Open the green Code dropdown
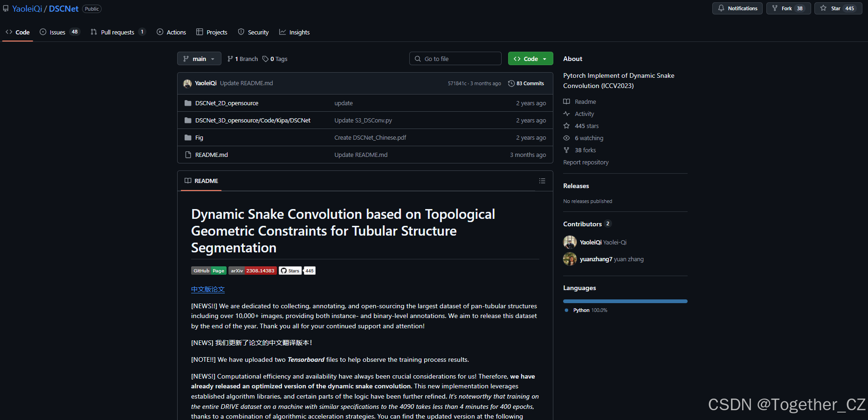868x420 pixels. coord(530,58)
